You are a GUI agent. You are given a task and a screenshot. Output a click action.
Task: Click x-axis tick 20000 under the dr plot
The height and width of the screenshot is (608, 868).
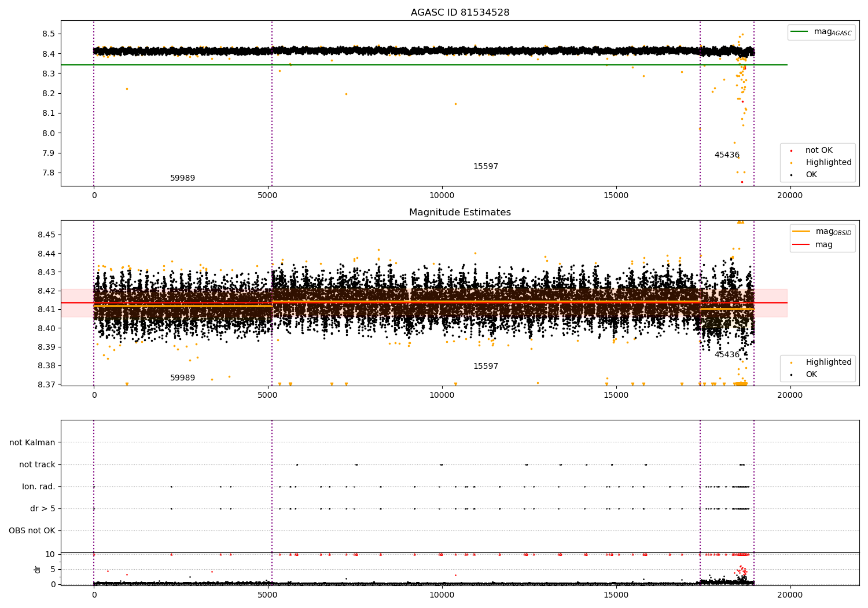coord(790,595)
